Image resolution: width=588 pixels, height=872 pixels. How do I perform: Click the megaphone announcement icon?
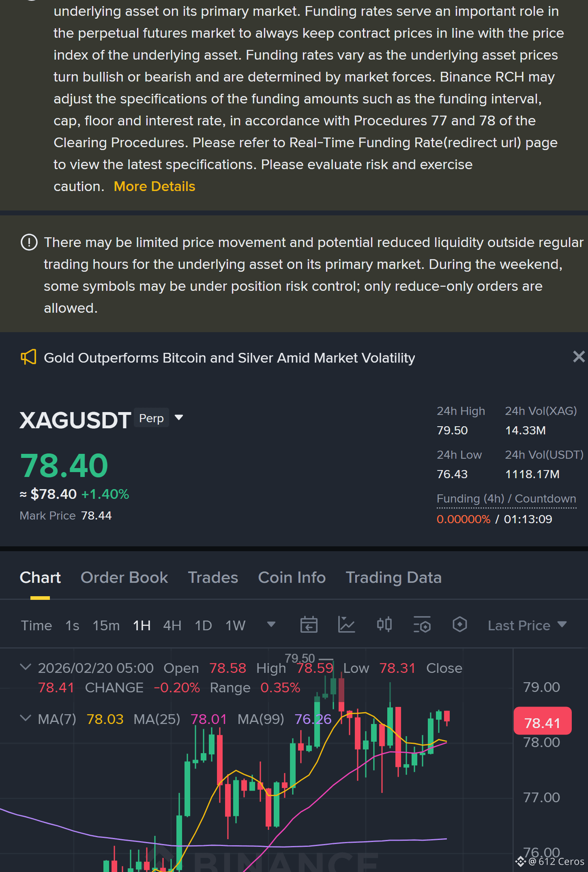(28, 357)
